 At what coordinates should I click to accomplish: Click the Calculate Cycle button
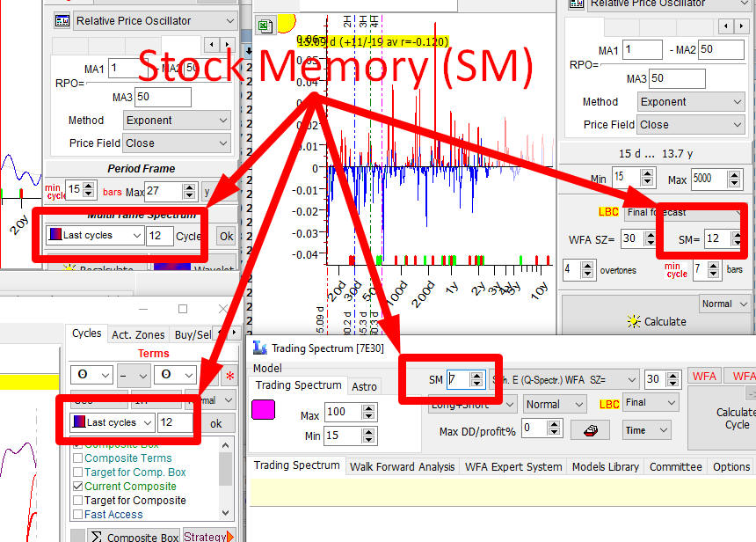[x=734, y=418]
